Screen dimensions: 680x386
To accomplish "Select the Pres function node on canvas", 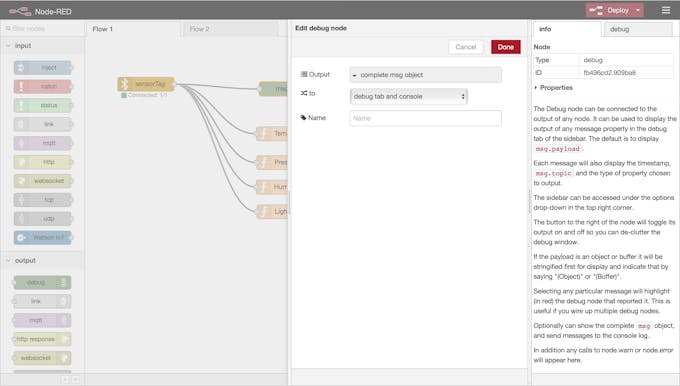I will pyautogui.click(x=272, y=162).
